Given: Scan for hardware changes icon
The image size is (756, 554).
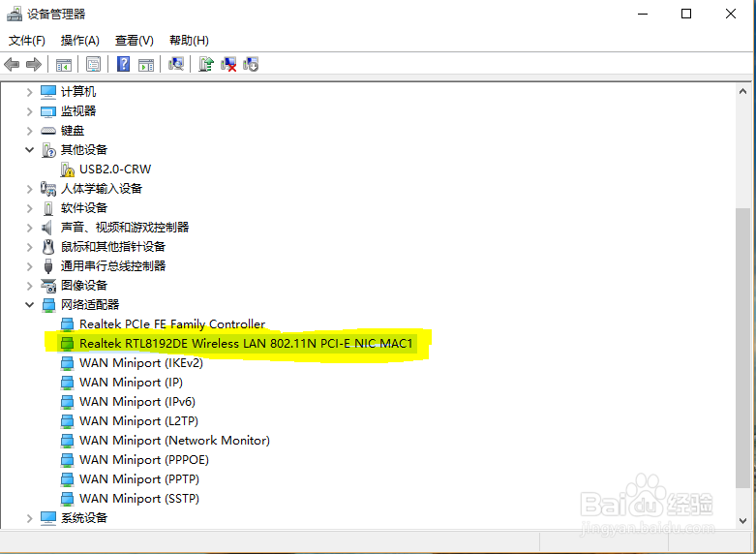Looking at the screenshot, I should (x=176, y=64).
